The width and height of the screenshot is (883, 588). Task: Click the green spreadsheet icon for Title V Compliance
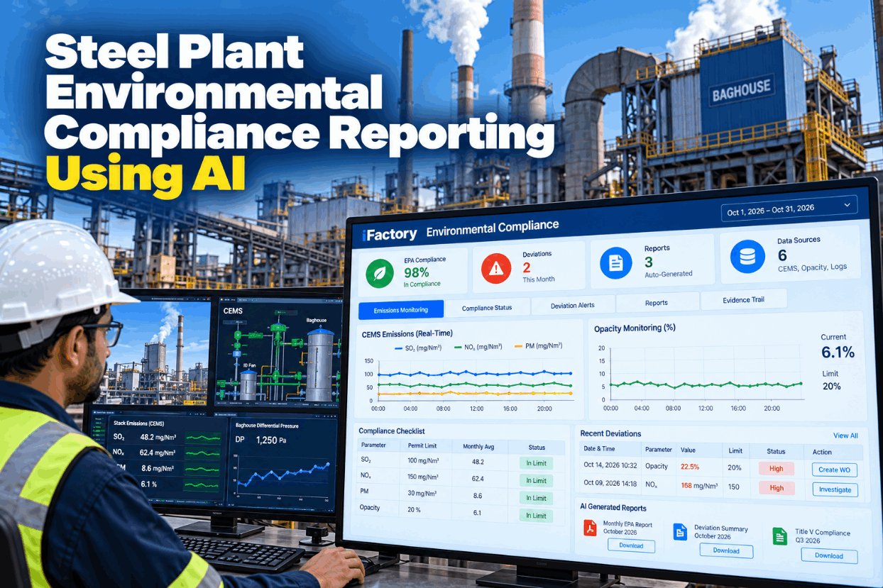(780, 536)
